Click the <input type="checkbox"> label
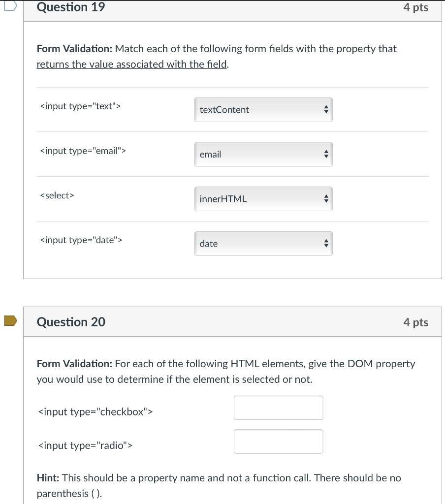This screenshot has width=445, height=504. [x=95, y=412]
